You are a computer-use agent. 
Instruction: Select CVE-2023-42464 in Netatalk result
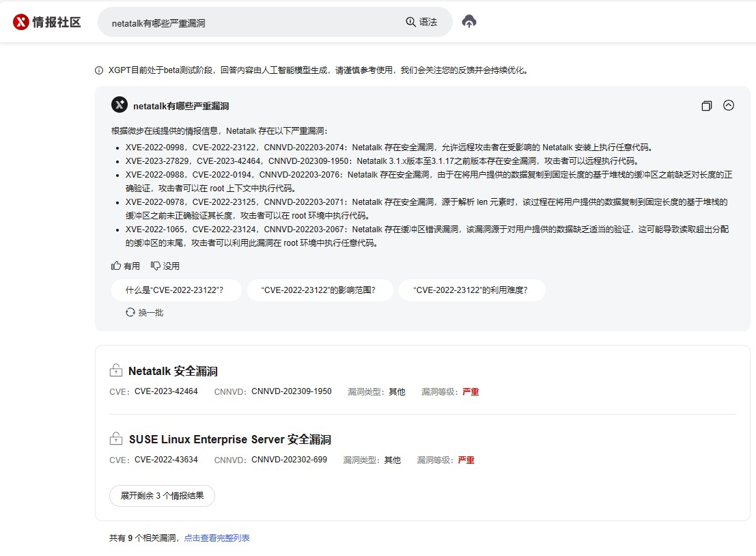166,391
